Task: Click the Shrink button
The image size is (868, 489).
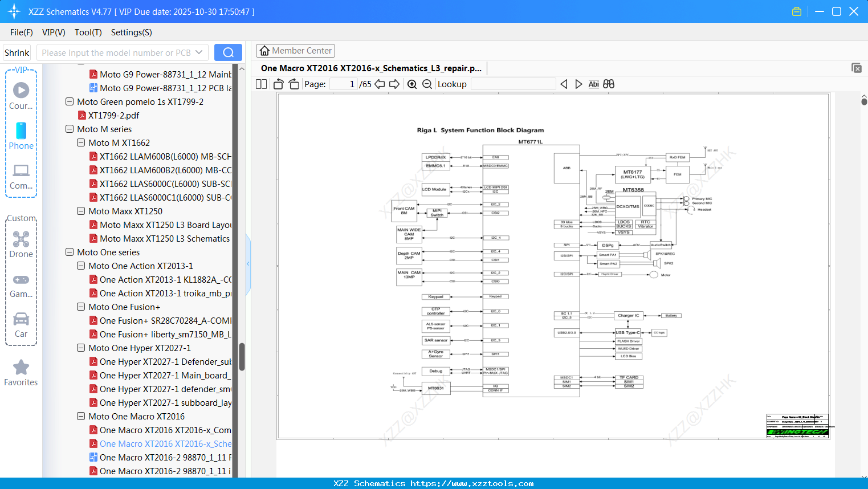Action: pos(17,52)
